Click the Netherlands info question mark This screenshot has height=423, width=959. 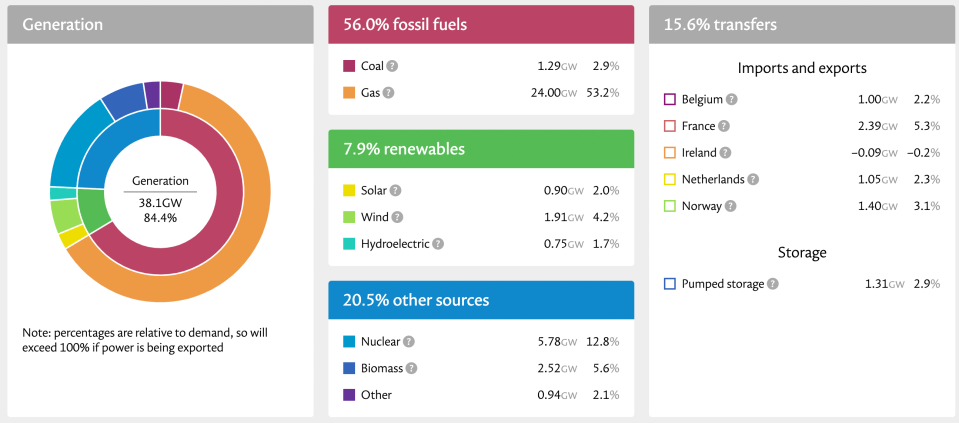point(753,180)
